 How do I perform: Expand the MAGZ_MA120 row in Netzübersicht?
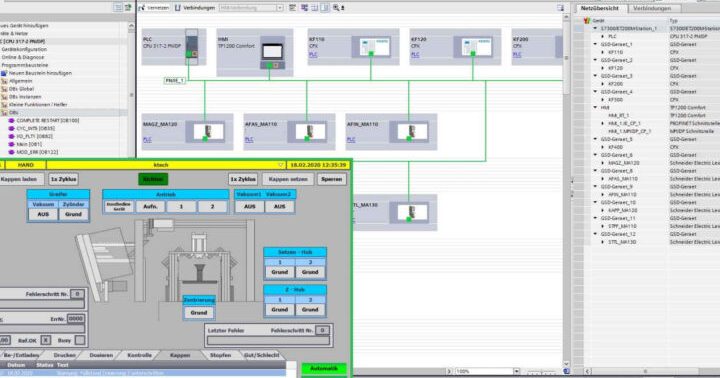tap(603, 163)
